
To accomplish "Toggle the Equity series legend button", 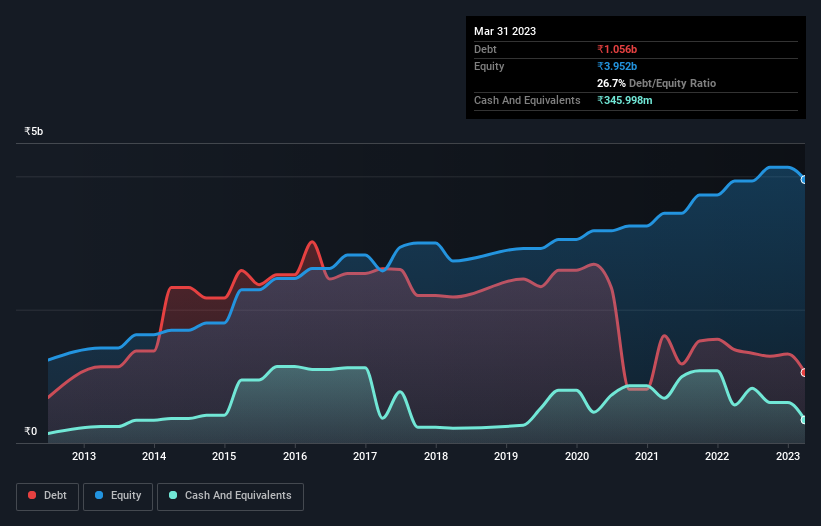I will click(118, 496).
